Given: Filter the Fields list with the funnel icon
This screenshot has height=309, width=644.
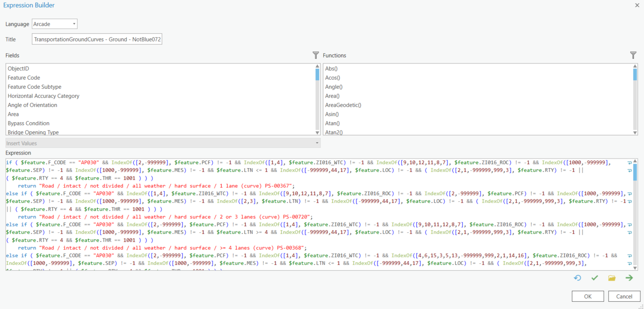Looking at the screenshot, I should [315, 55].
